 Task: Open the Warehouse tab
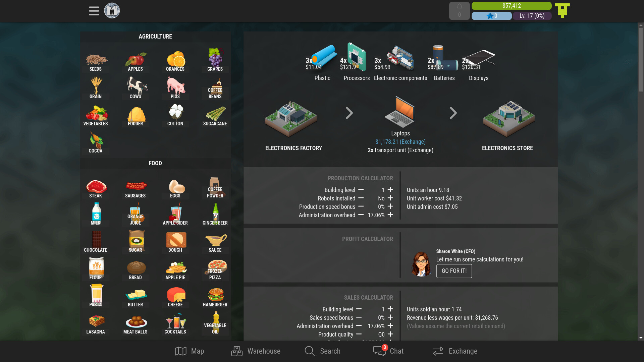tap(256, 351)
